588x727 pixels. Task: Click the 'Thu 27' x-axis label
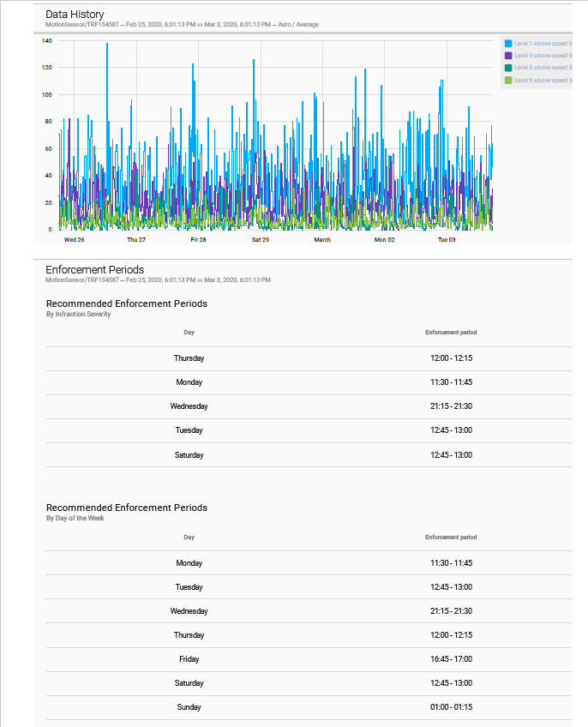coord(136,240)
